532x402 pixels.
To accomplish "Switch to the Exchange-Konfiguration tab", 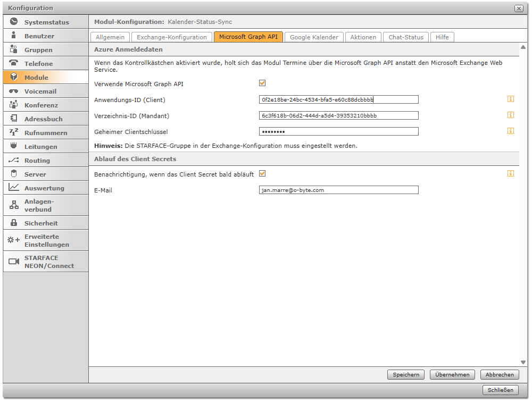I will click(x=171, y=37).
